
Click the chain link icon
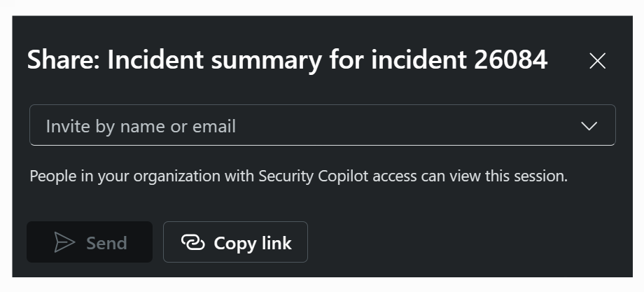pyautogui.click(x=193, y=242)
